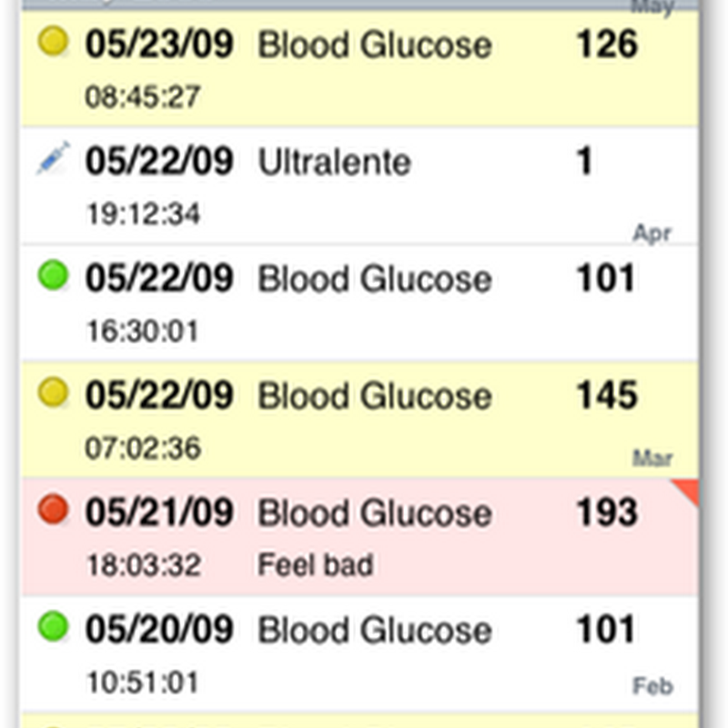The width and height of the screenshot is (728, 728).
Task: Open the Blood Glucose entry logged at 07:02:36
Action: tap(374, 397)
